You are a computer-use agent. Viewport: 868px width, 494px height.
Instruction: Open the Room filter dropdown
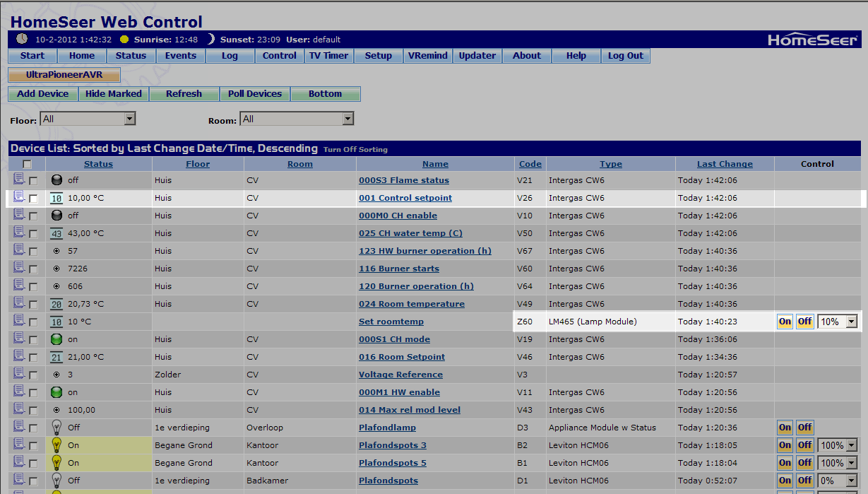click(297, 119)
